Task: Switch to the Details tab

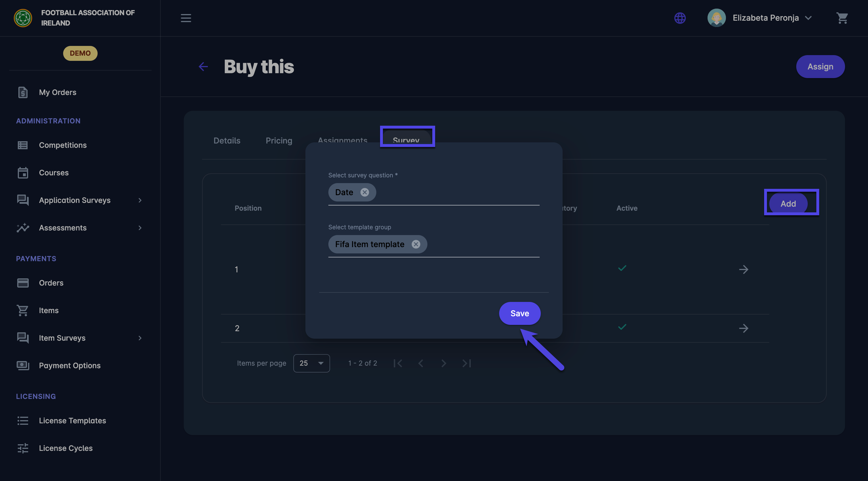Action: pos(227,140)
